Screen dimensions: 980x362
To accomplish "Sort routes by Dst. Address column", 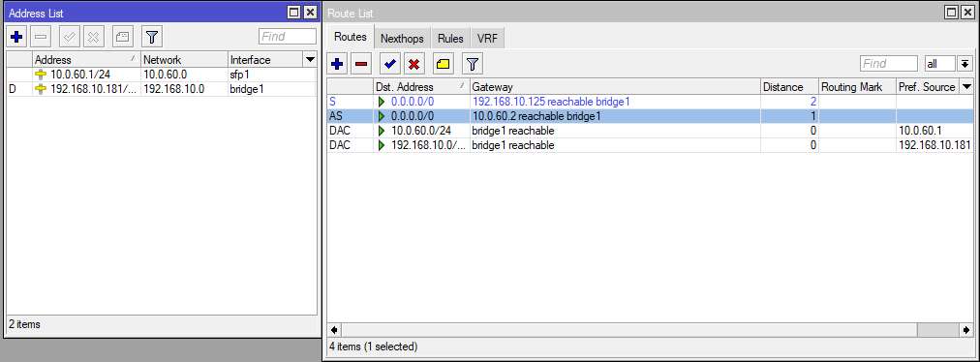I will 421,87.
